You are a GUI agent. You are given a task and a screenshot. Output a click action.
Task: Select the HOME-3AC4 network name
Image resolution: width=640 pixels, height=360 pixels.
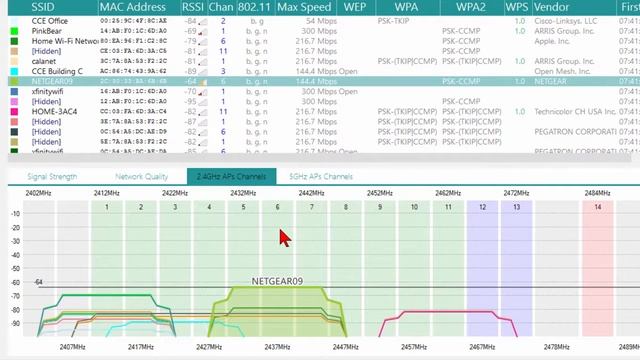coord(54,111)
